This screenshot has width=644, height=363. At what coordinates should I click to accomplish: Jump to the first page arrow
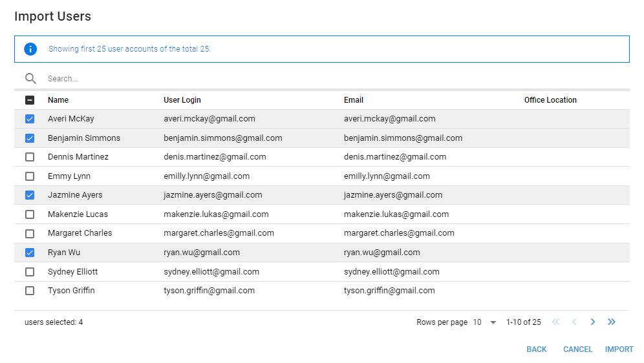coord(555,322)
